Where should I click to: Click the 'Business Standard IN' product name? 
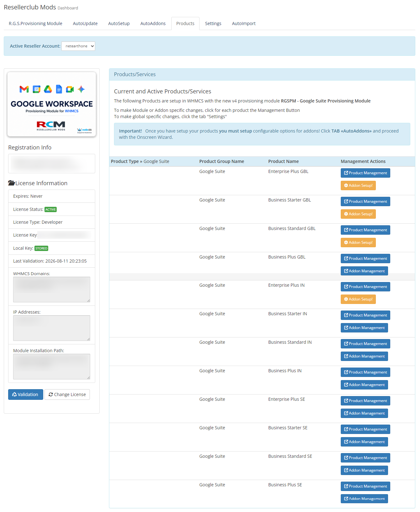coord(290,342)
